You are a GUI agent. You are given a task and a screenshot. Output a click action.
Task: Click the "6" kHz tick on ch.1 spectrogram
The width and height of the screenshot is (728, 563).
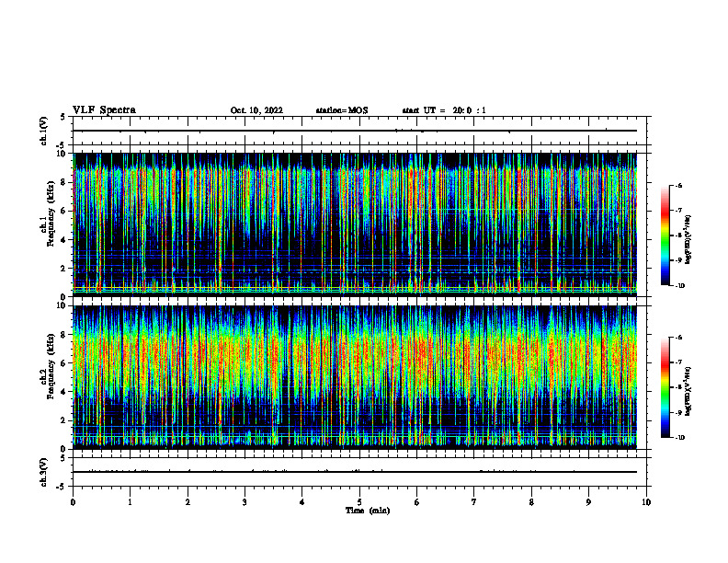click(63, 211)
